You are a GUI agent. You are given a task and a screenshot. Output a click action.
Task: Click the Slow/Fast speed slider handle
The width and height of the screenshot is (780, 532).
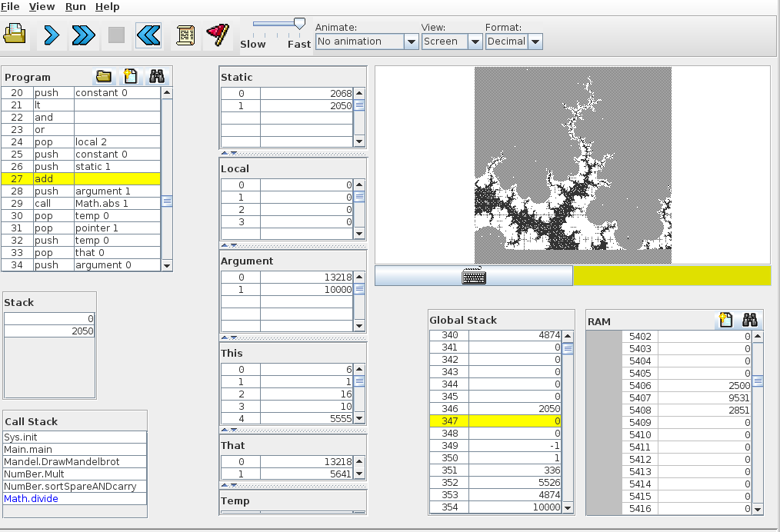pyautogui.click(x=299, y=25)
